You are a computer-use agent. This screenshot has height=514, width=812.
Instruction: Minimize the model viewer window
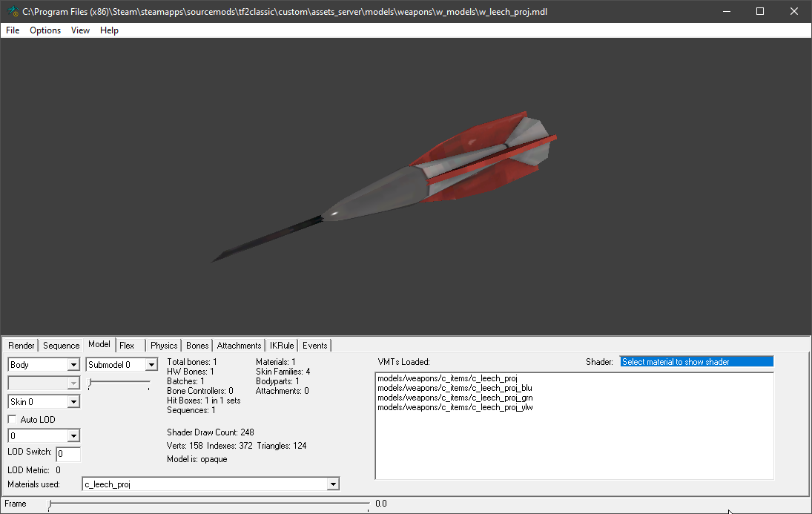727,11
